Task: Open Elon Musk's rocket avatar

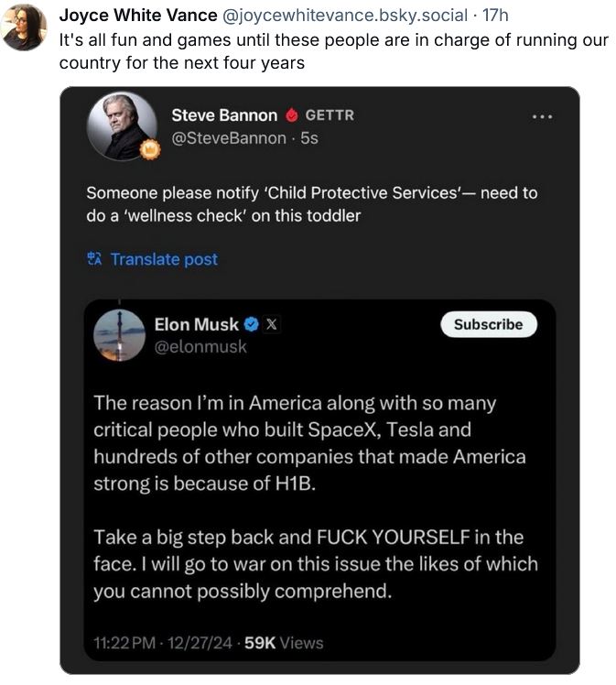Action: pos(119,335)
